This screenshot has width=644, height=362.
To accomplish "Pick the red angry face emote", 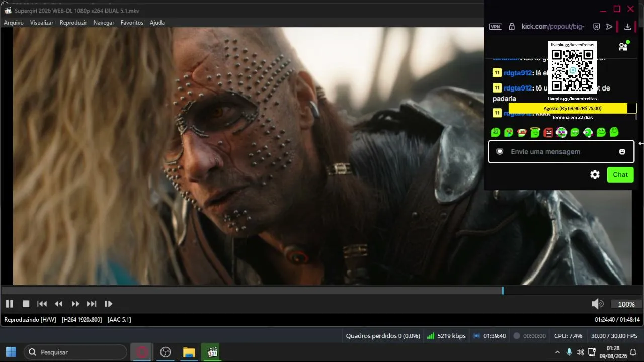I will (548, 132).
